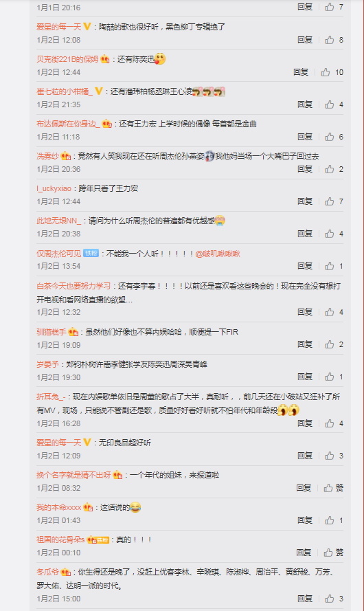Click the 赞 icon on 祖国的花骨朵s comment
The width and height of the screenshot is (364, 611).
(x=328, y=553)
